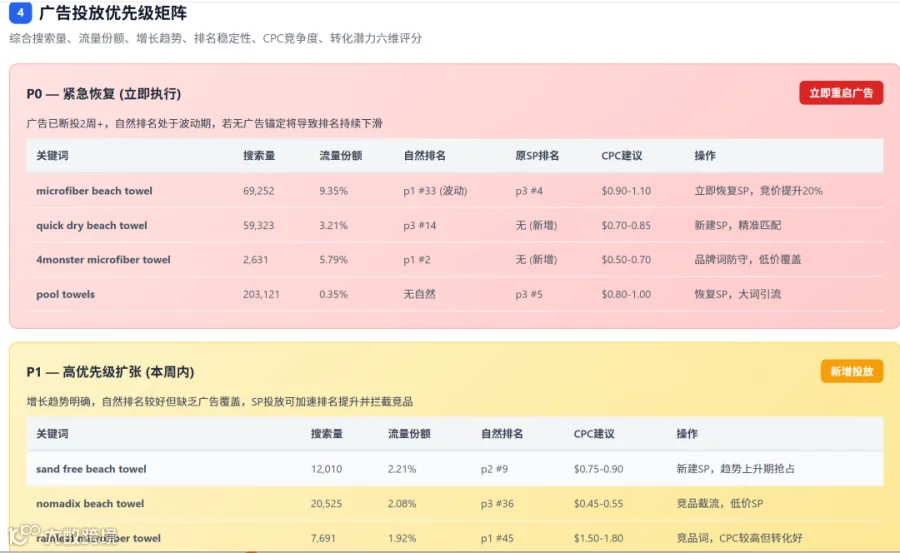
Task: Click the P0 — 紧急恢复 (立即执行) heading
Action: (x=104, y=94)
